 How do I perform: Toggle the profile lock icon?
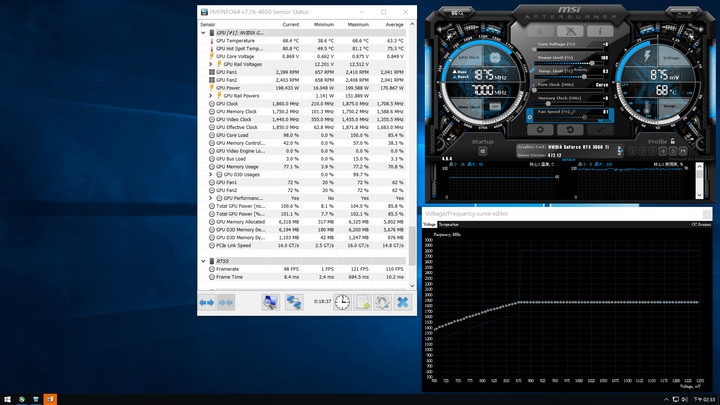(673, 141)
